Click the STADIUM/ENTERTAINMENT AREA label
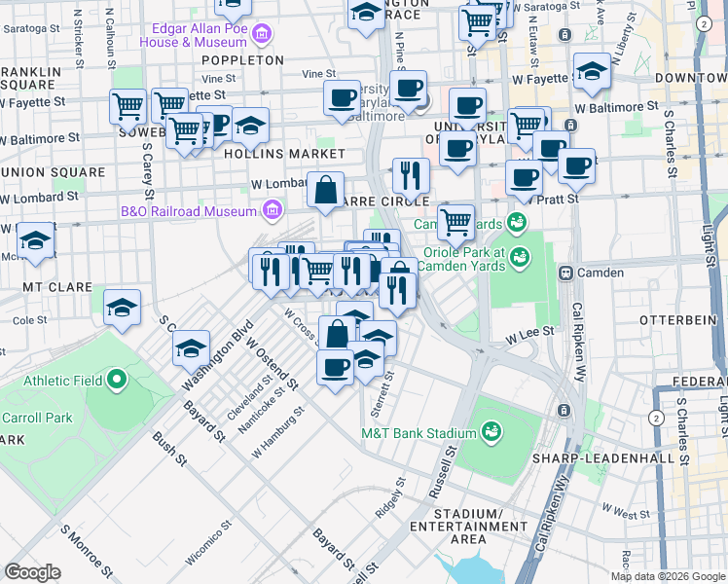The image size is (728, 584). tap(468, 527)
